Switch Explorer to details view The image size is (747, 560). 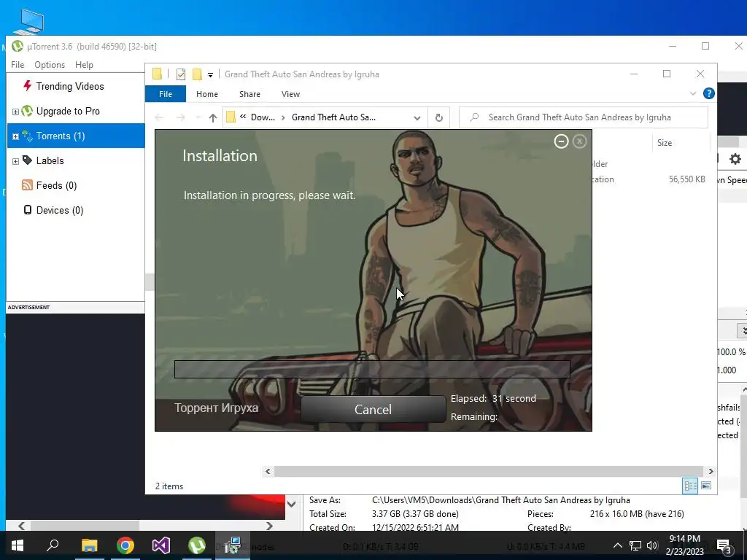coord(690,486)
